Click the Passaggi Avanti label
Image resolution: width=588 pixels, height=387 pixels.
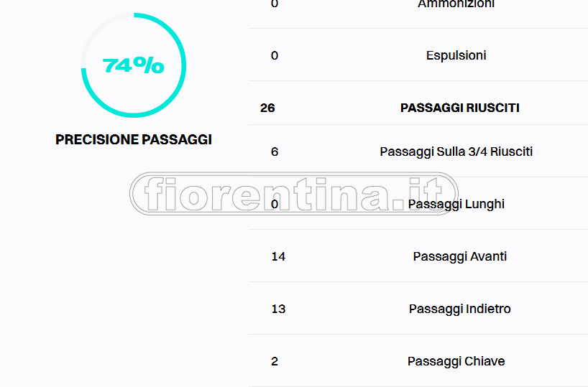point(459,256)
